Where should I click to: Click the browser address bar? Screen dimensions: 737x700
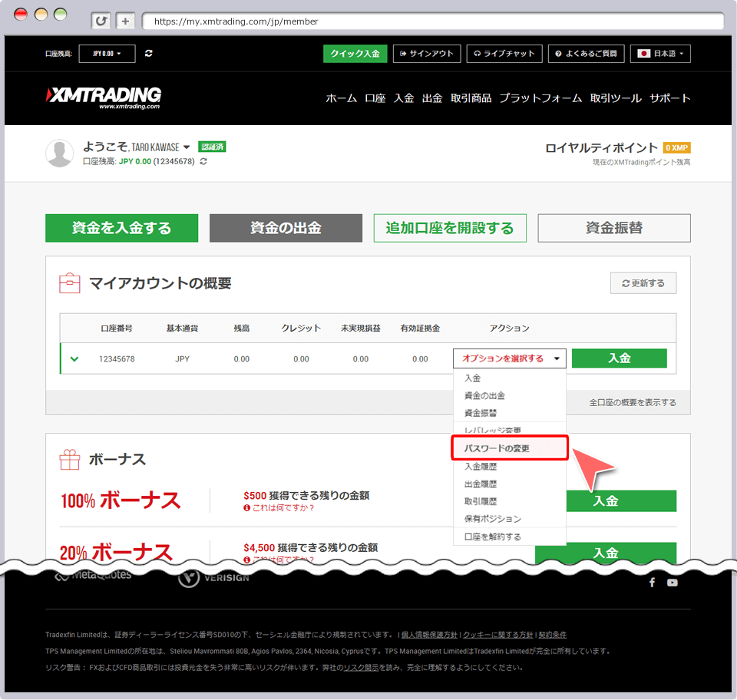pos(430,21)
